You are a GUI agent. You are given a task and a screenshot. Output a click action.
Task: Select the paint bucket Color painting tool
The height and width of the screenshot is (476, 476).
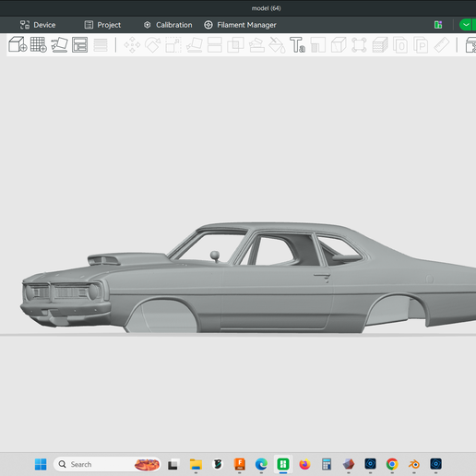click(x=277, y=45)
